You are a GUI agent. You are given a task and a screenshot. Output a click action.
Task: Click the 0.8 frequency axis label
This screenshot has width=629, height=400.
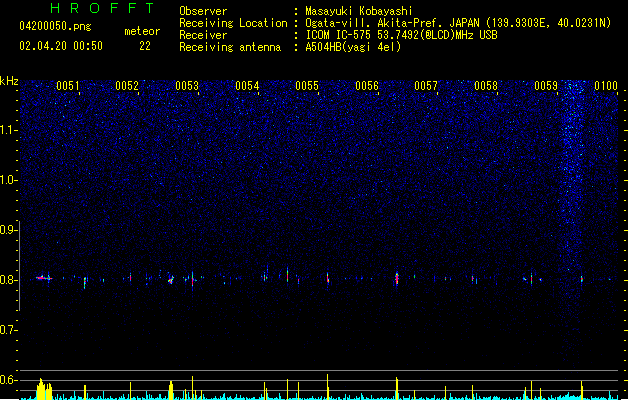click(x=8, y=280)
